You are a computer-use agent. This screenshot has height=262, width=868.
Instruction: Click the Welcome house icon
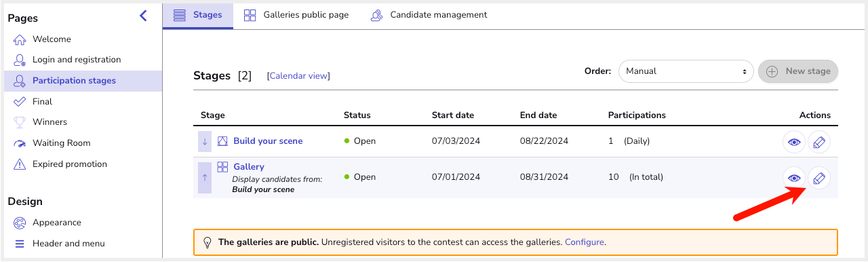20,39
